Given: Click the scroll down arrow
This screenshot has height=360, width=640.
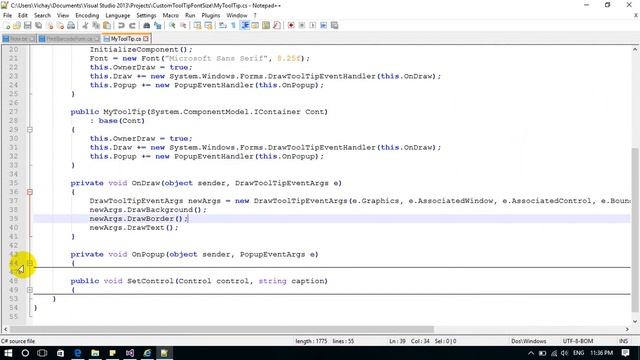Looking at the screenshot, I should [x=635, y=321].
